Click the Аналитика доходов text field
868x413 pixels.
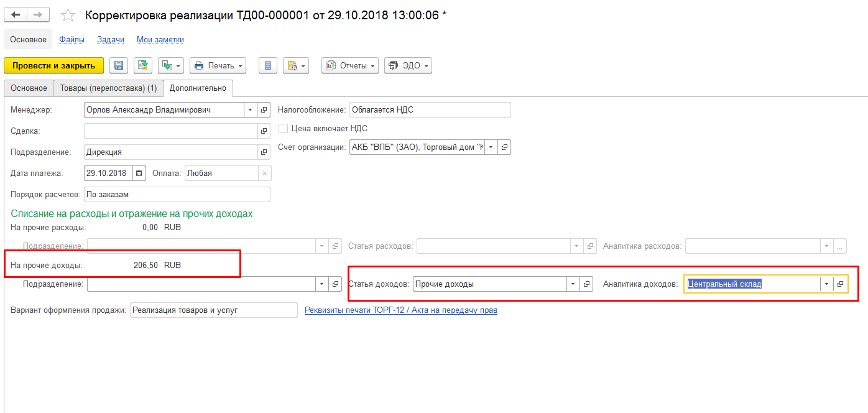pos(752,284)
